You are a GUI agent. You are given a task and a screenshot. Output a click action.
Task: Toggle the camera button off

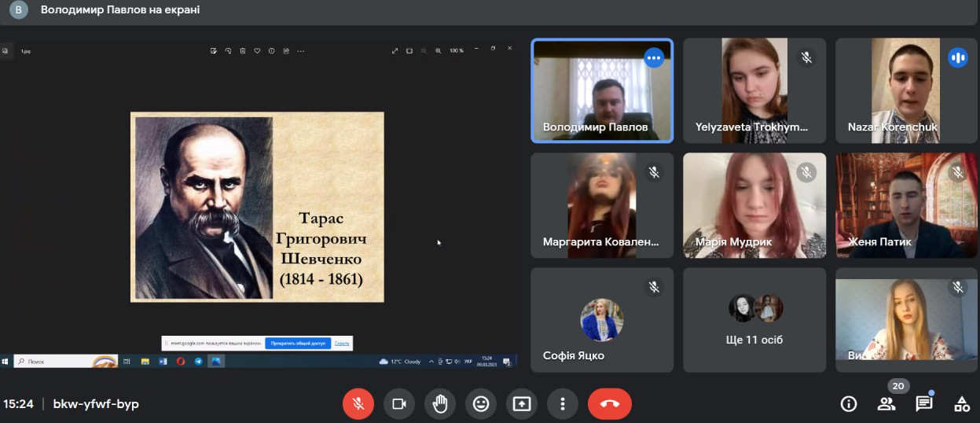click(x=399, y=404)
